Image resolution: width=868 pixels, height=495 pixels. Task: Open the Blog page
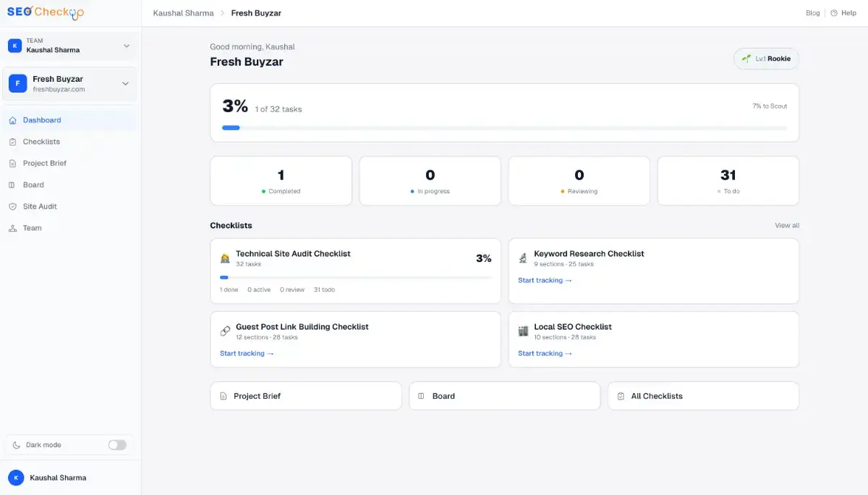click(x=812, y=12)
